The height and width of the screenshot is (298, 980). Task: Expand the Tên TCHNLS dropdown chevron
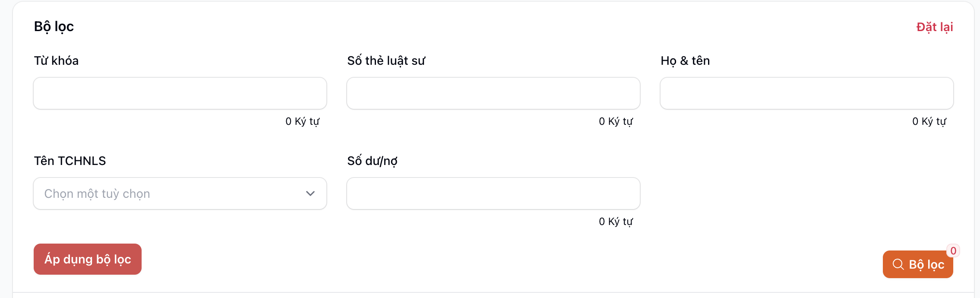tap(310, 193)
